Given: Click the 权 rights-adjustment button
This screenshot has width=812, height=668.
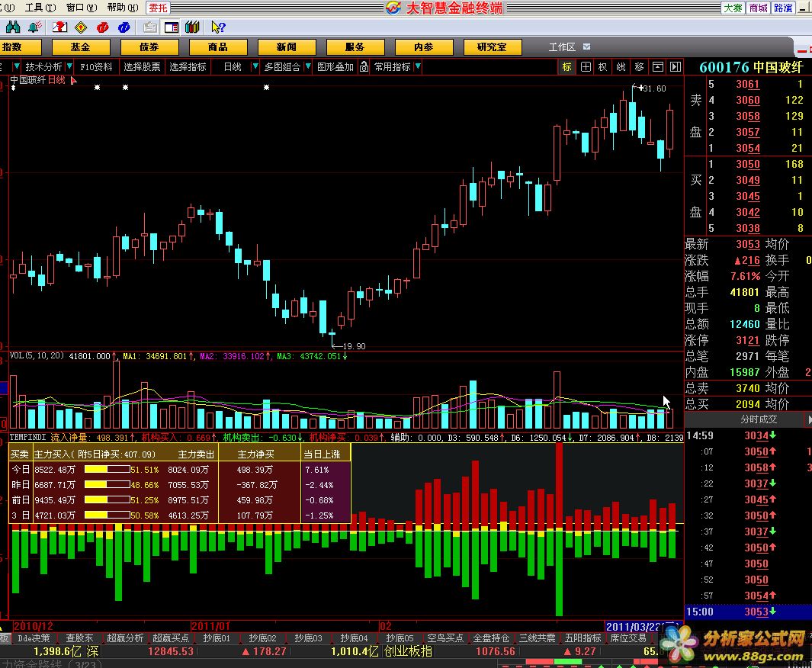Looking at the screenshot, I should tap(603, 67).
